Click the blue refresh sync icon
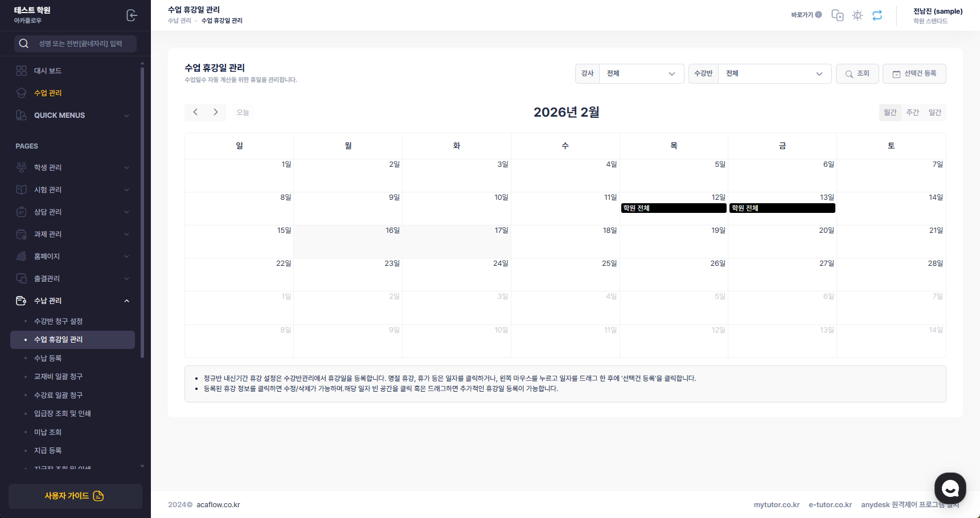980x518 pixels. pyautogui.click(x=877, y=15)
